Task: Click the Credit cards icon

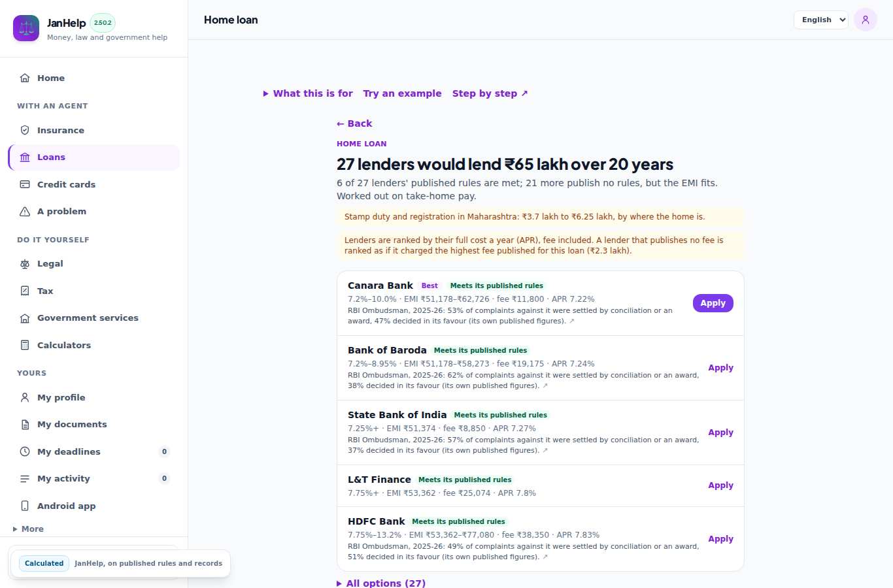Action: tap(25, 184)
